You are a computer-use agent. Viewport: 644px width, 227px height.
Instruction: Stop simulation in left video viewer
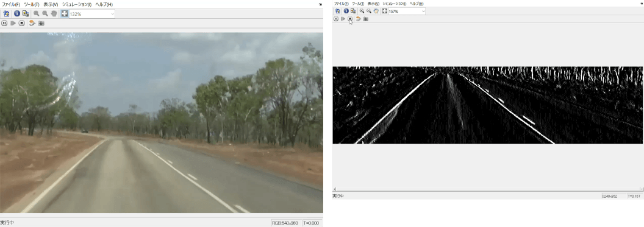pos(22,23)
